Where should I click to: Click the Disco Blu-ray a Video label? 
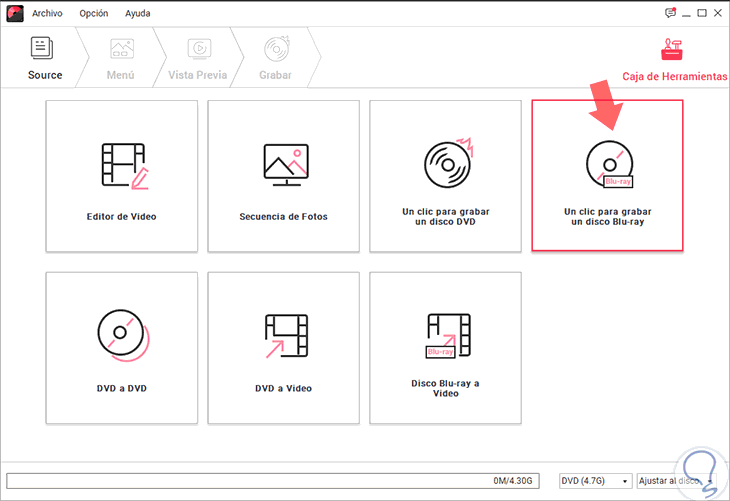[446, 388]
